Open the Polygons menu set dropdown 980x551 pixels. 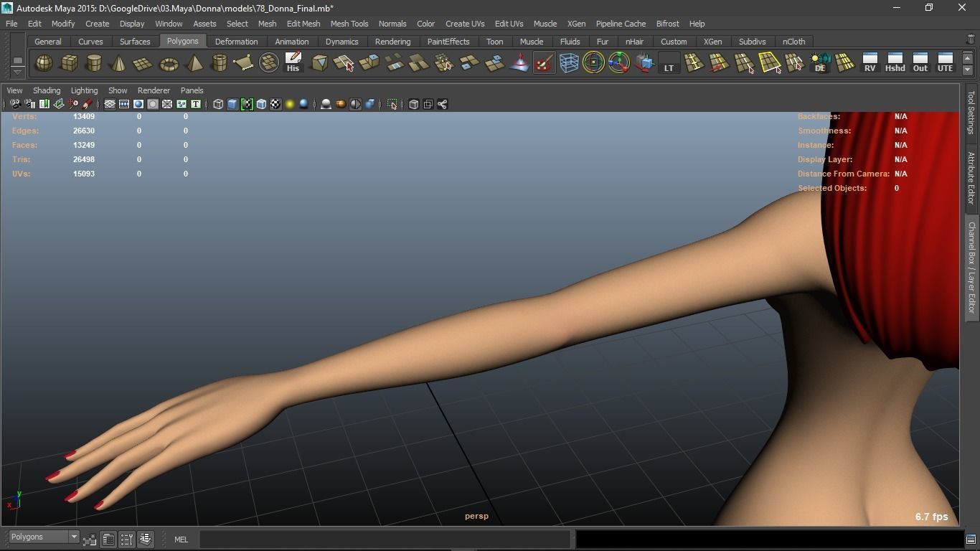43,537
